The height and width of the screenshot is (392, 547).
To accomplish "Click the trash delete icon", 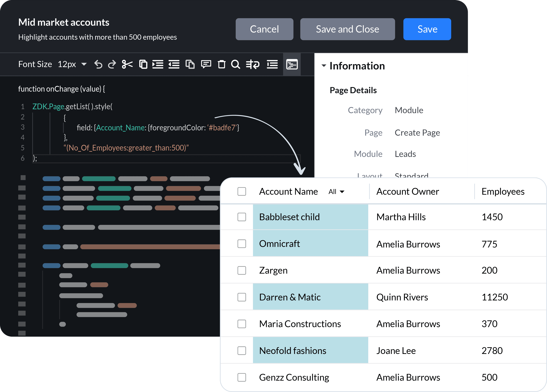I will pos(221,64).
